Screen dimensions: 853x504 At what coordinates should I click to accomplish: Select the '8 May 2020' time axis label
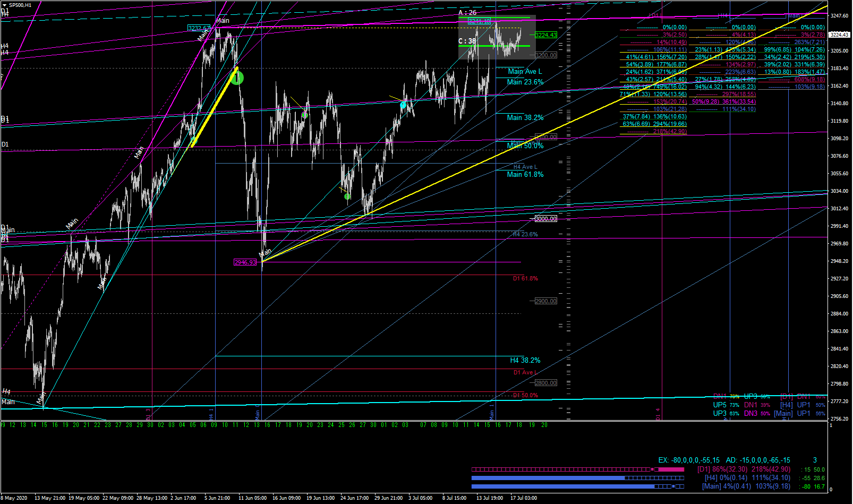14,498
